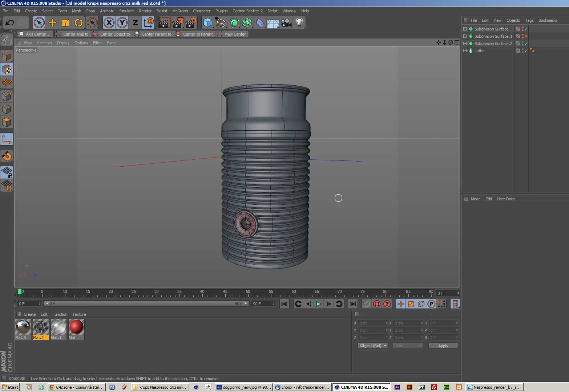Viewport: 569px width, 392px height.
Task: Add a light with the bulb icon
Action: (x=299, y=23)
